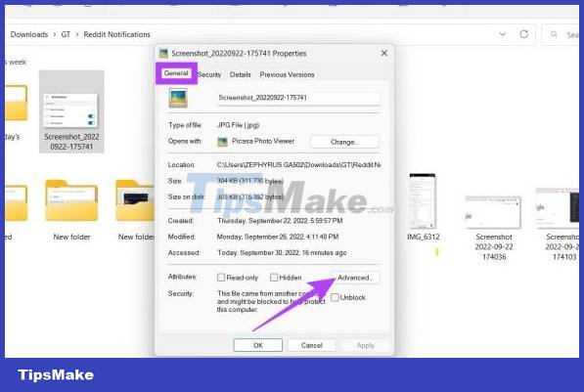Click the file type icon in Properties
584x392 pixels.
point(178,98)
